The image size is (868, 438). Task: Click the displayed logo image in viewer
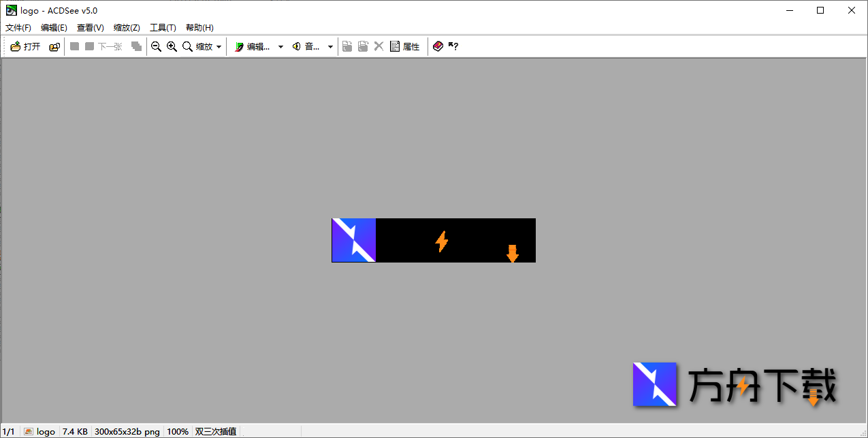coord(433,240)
